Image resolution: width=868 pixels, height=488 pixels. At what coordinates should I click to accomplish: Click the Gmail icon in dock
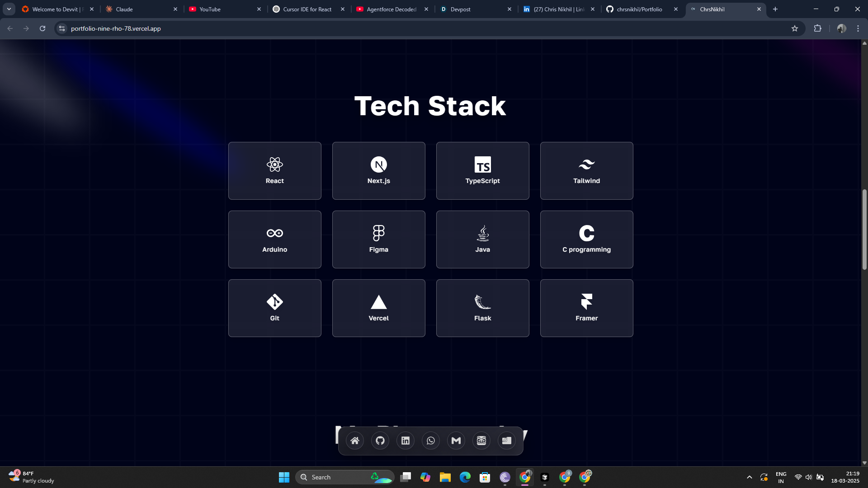point(456,441)
